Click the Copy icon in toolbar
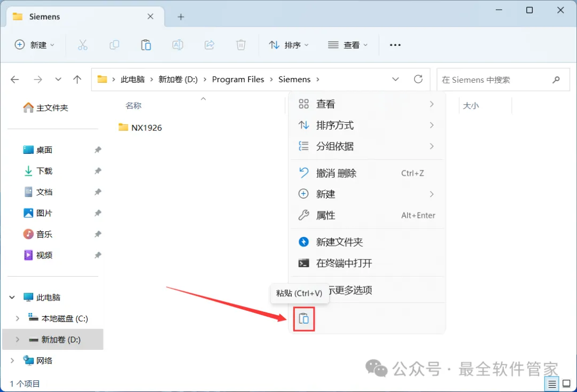Viewport: 577px width, 392px height. [x=114, y=45]
